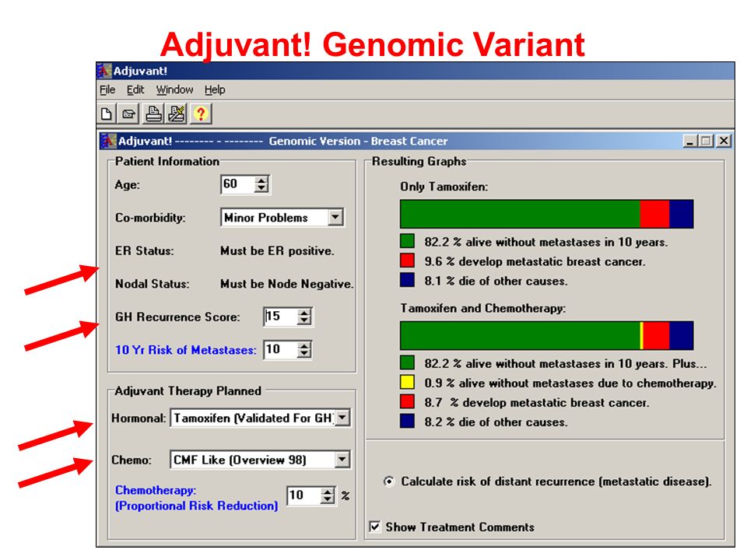Click the 10 Yr Risk of Metastases blue label
Image resolution: width=747 pixels, height=560 pixels.
(x=186, y=350)
